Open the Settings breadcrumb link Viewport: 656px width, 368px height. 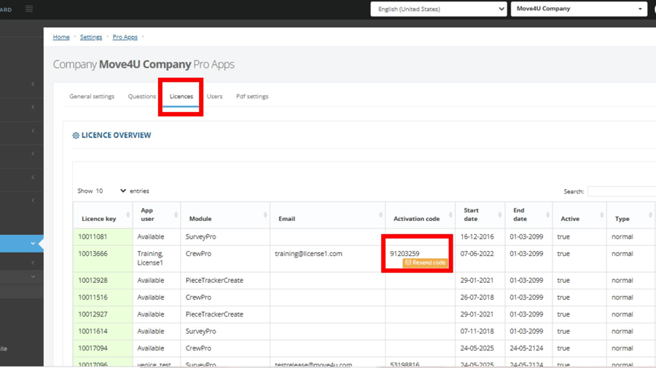click(91, 37)
